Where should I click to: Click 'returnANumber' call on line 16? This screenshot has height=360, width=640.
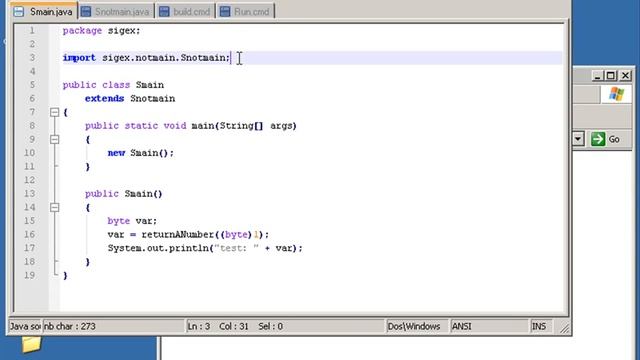178,235
